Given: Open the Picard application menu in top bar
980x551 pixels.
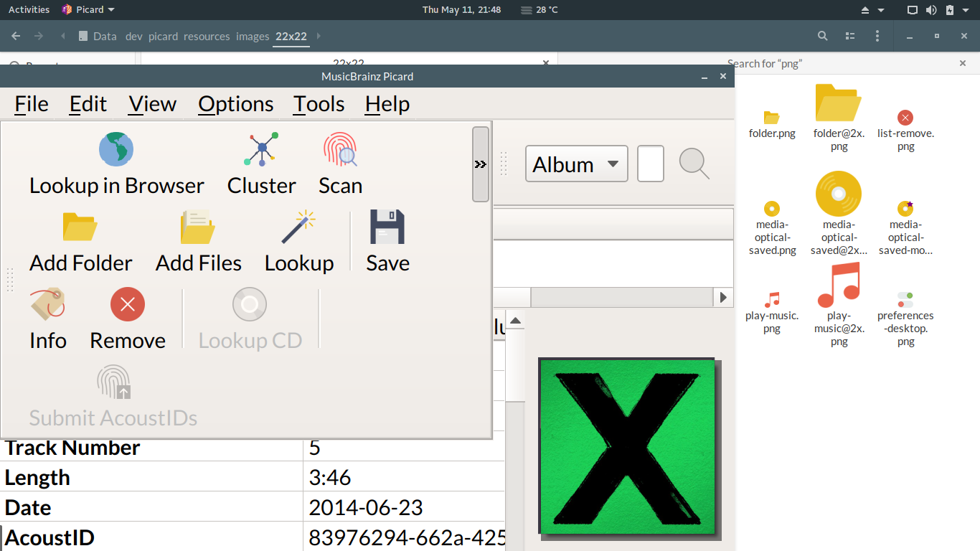Looking at the screenshot, I should point(88,9).
